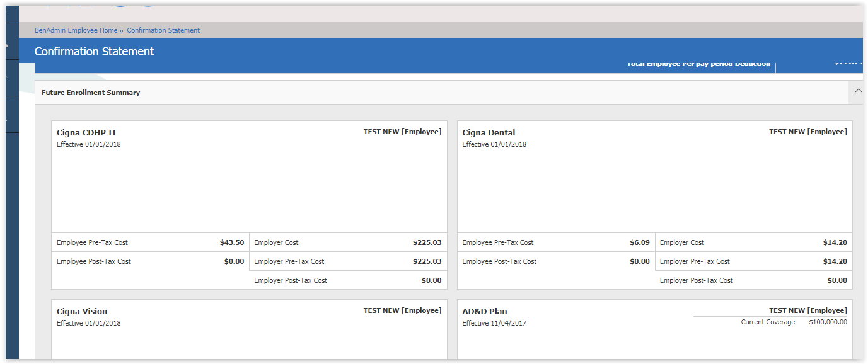Click the $43.50 Employee Pre-Tax Cost value
868x364 pixels.
231,242
